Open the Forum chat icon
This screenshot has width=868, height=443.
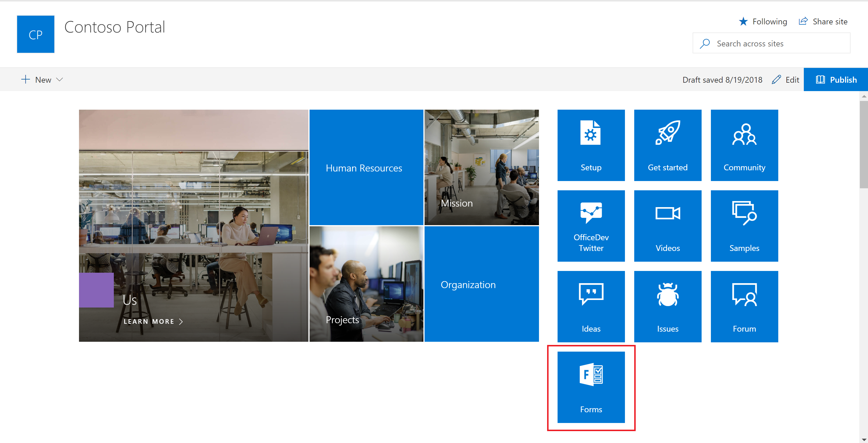[744, 294]
